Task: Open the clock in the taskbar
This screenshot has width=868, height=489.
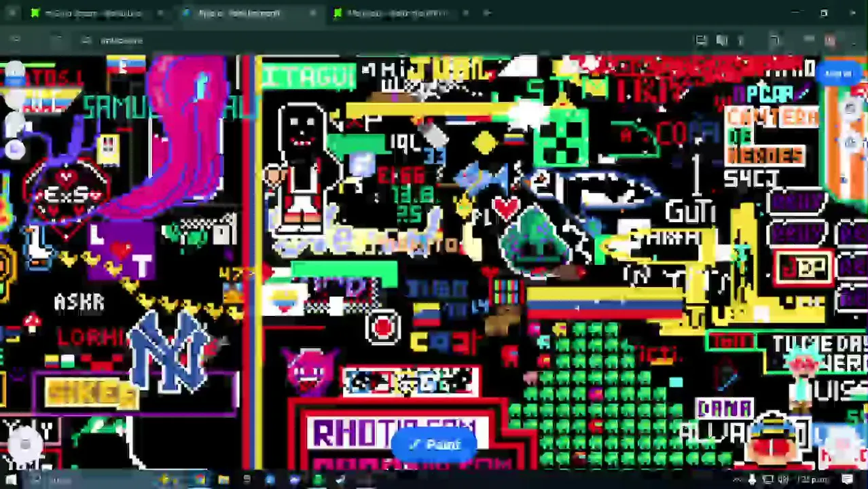Action: click(812, 480)
